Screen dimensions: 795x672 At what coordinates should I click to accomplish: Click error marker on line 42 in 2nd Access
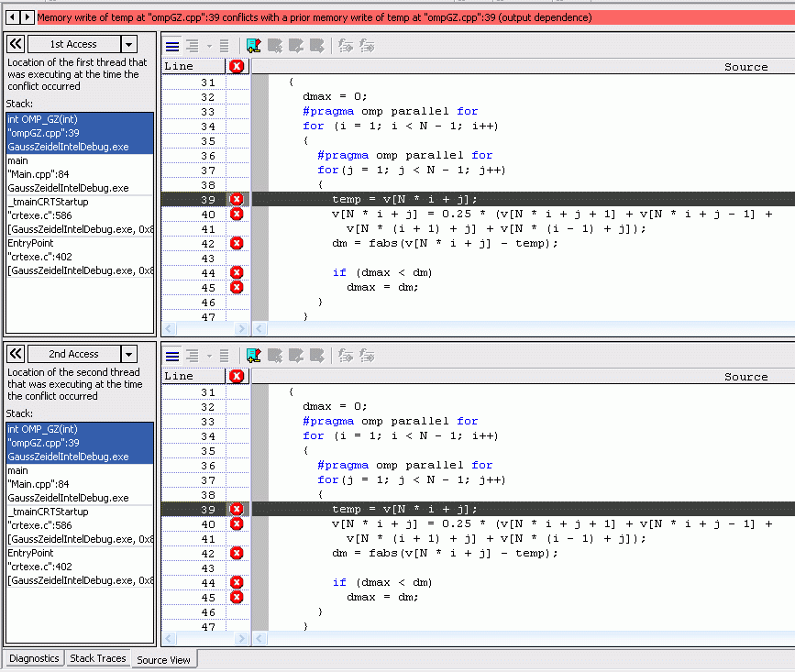click(237, 553)
